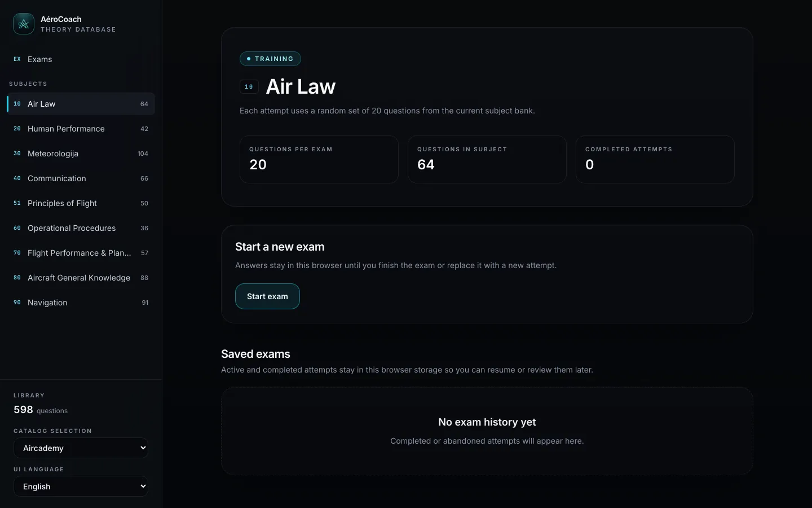Click the 'Completed or abandoned attempts will appear here' text
812x508 pixels.
[x=487, y=441]
